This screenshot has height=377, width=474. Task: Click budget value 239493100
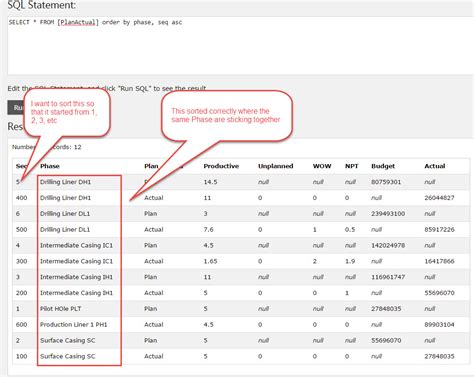tap(388, 214)
